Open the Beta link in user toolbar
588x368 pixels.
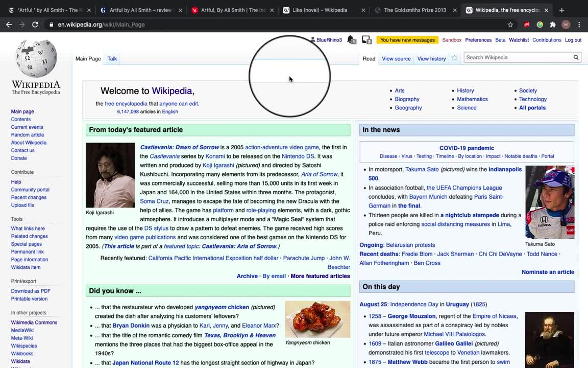(x=500, y=40)
